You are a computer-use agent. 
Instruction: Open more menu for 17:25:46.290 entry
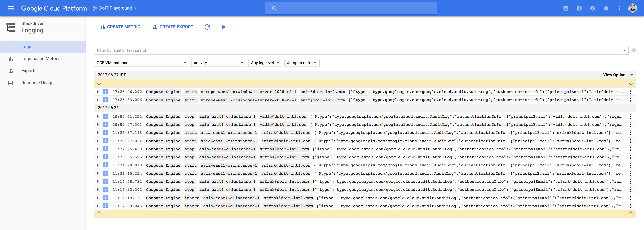click(x=631, y=92)
